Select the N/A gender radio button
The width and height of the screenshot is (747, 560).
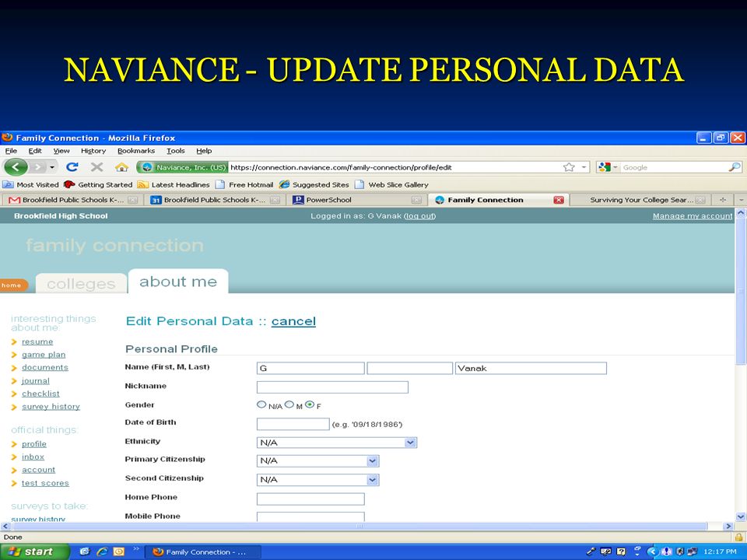click(261, 404)
